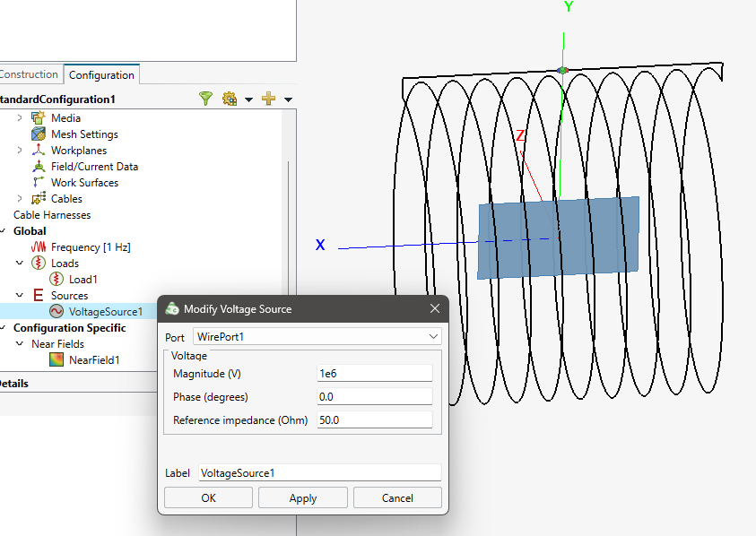Click the green filter funnel icon

click(x=206, y=99)
